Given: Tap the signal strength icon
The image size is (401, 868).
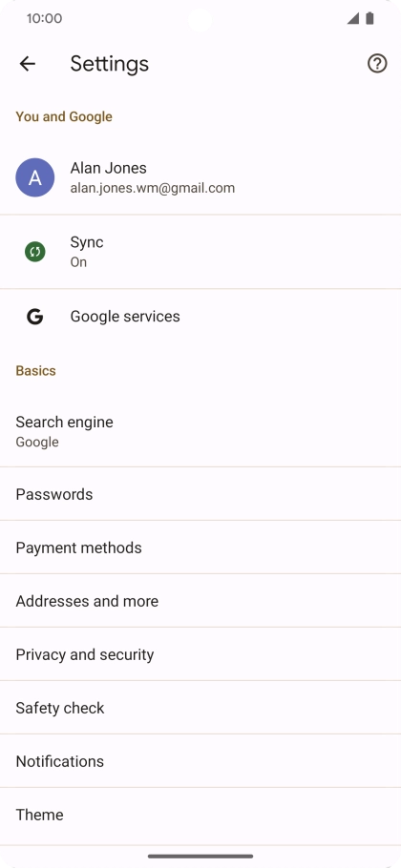Looking at the screenshot, I should (353, 18).
